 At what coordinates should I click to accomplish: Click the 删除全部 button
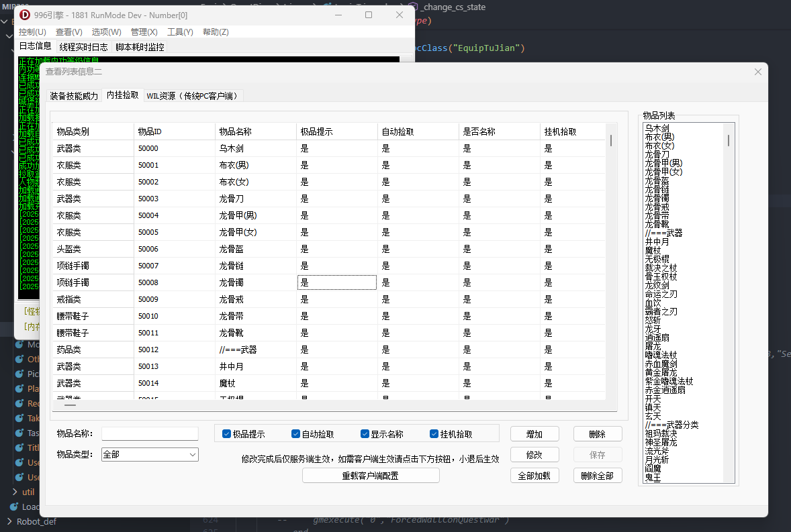coord(597,476)
